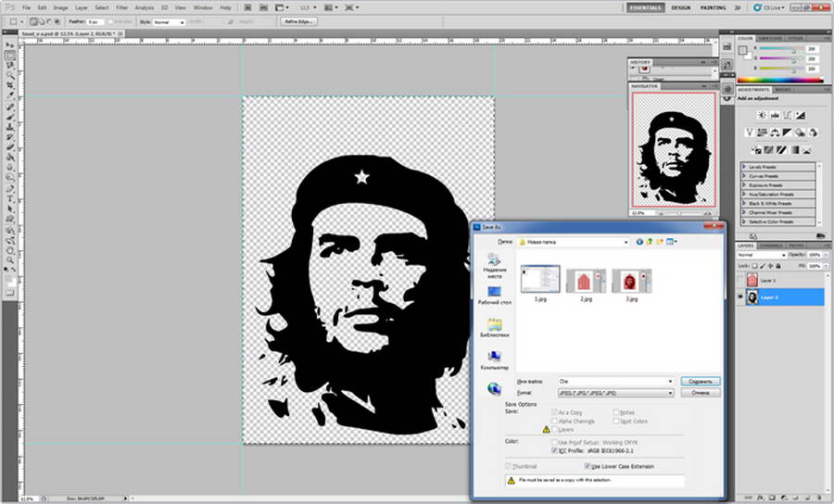Click the Save button in the dialog

point(701,381)
